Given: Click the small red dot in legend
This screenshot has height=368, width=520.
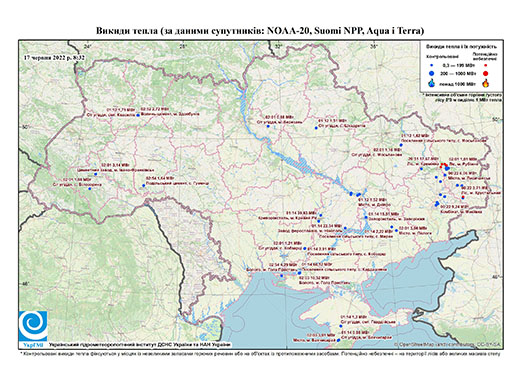Looking at the screenshot, I should click(485, 65).
